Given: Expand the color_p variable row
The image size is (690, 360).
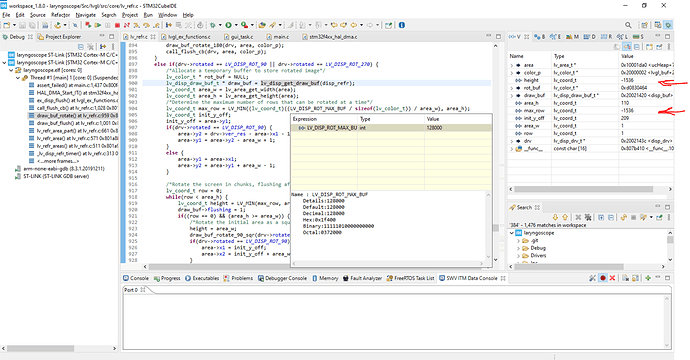Looking at the screenshot, I should point(511,73).
